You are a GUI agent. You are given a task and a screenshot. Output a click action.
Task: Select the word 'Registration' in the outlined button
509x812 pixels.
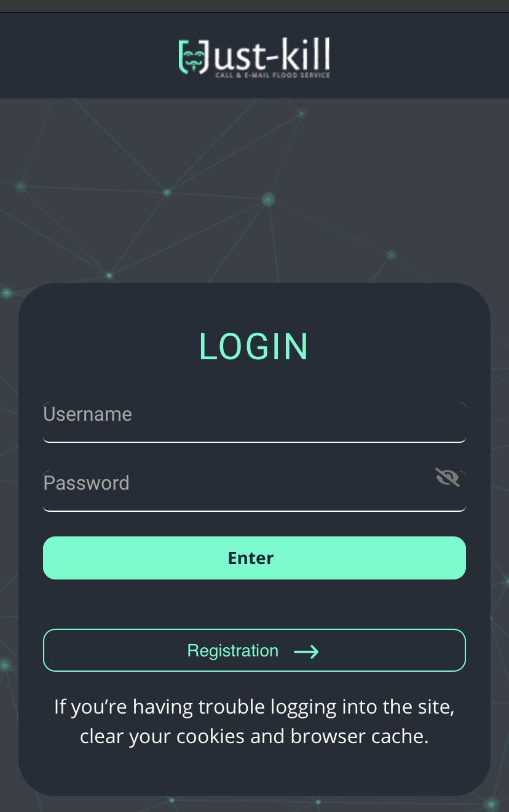tap(233, 651)
